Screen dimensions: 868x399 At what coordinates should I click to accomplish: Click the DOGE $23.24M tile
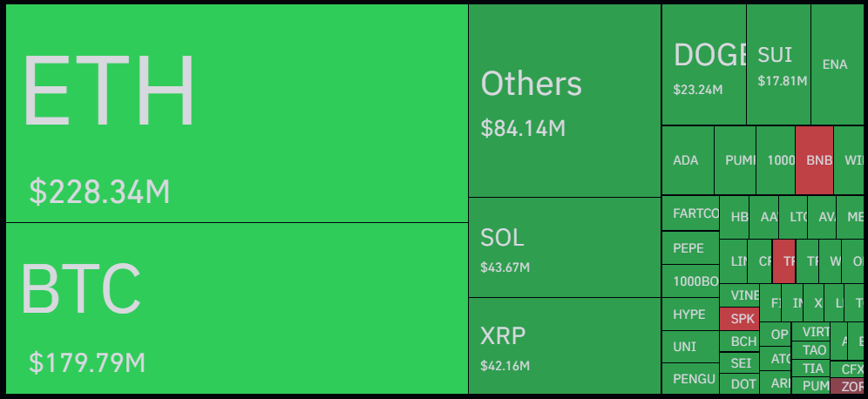pos(704,64)
